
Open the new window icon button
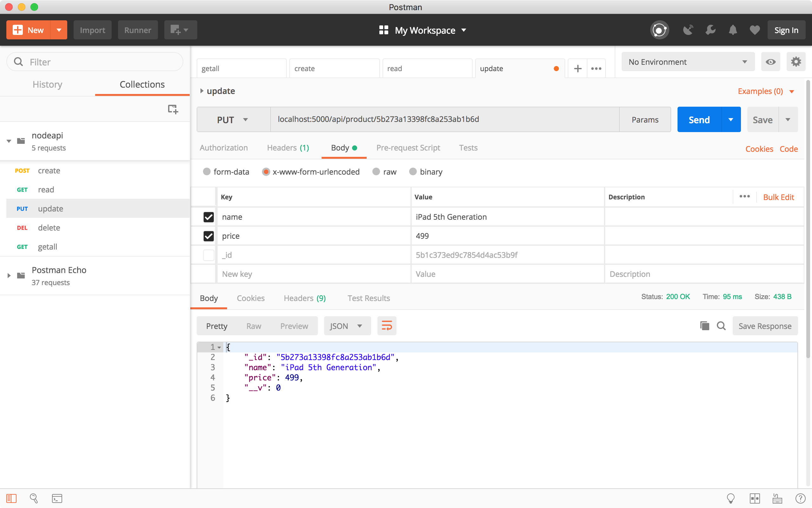(x=180, y=30)
